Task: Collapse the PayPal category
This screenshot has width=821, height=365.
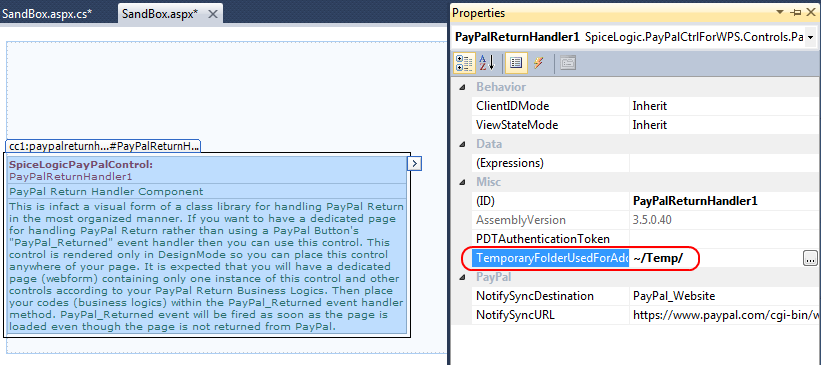Action: click(x=462, y=277)
